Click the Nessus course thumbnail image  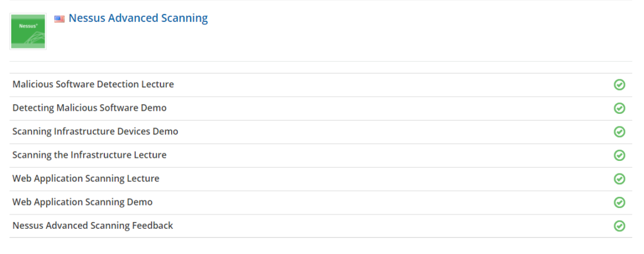click(28, 30)
